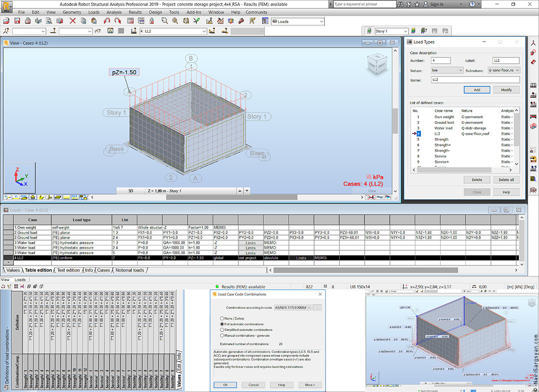Click Limits button in 4:LL2 row
Screen dimensions: 539x392
[301, 258]
